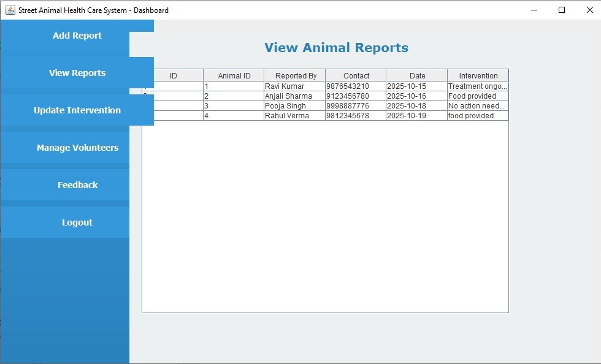
Task: Open the View Reports section
Action: [x=77, y=73]
